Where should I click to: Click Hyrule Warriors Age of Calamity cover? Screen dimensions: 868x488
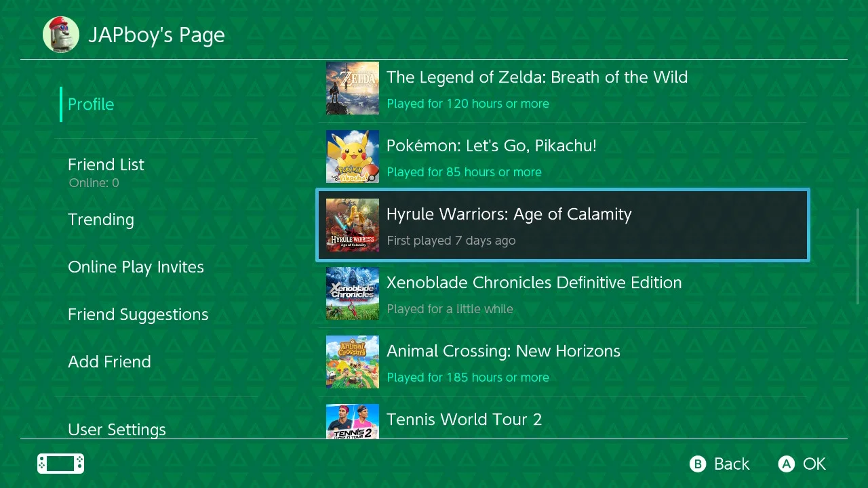pos(353,225)
